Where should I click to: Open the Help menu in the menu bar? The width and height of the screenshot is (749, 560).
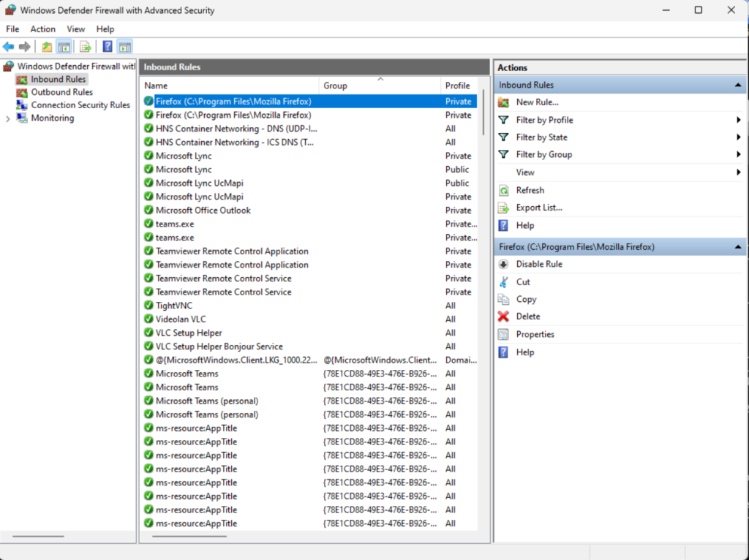105,29
